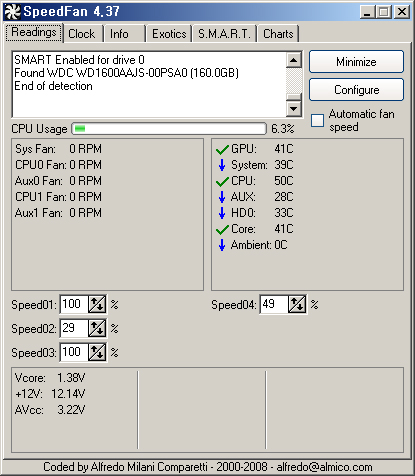Click the 'CPU0 Fan: 0 RPM' reading
The height and width of the screenshot is (476, 415).
(x=58, y=165)
